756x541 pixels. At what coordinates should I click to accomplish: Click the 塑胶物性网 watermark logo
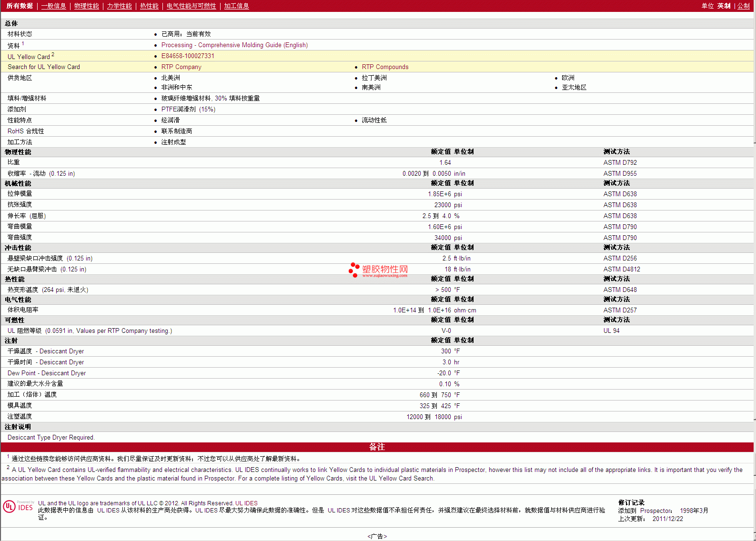pyautogui.click(x=378, y=270)
